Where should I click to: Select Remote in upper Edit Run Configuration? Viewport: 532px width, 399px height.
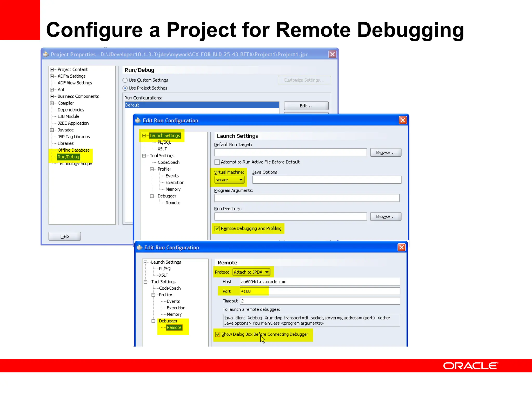[x=173, y=203]
